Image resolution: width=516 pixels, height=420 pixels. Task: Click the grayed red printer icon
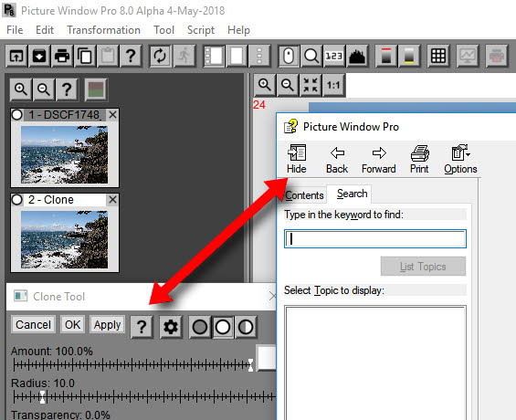pos(497,56)
